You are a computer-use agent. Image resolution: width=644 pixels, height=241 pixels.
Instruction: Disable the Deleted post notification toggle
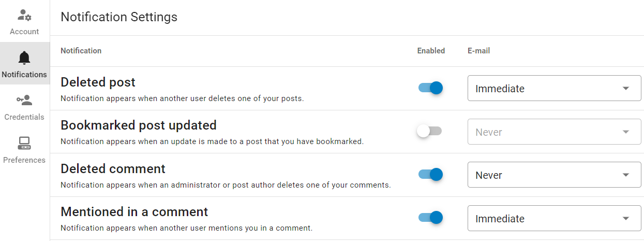point(430,88)
